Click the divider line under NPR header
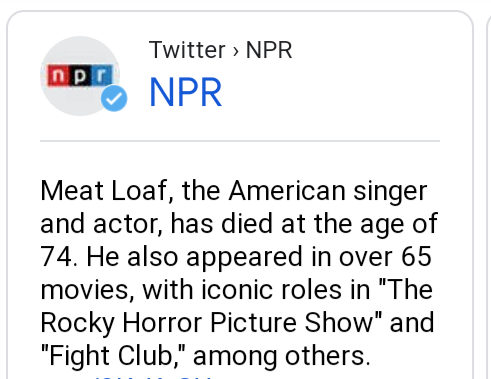The width and height of the screenshot is (491, 379). (240, 141)
